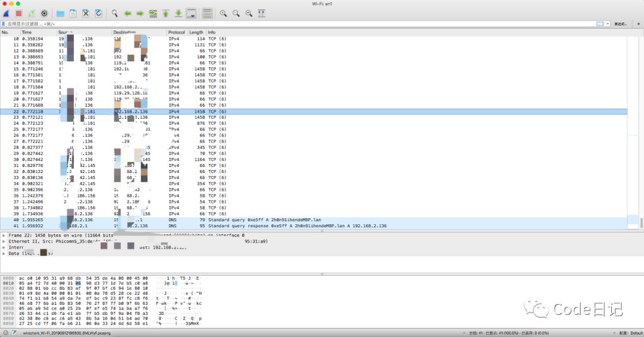Sort packets by the Time column header
The image size is (644, 337).
pos(38,32)
